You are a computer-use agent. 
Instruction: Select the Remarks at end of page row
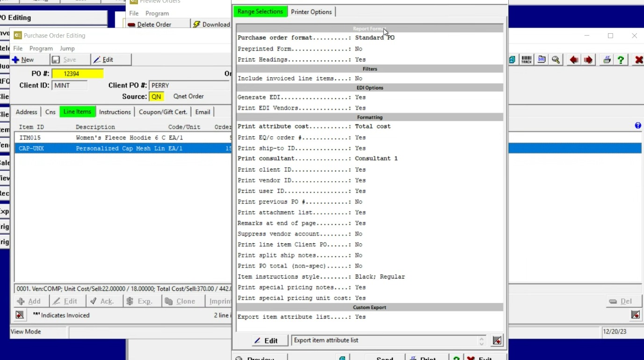click(x=369, y=223)
